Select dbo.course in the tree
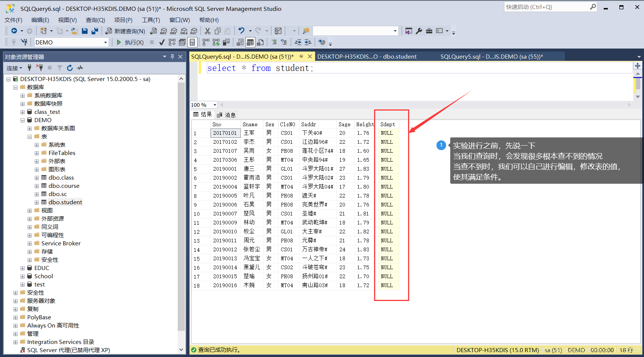The image size is (644, 357). pos(64,186)
